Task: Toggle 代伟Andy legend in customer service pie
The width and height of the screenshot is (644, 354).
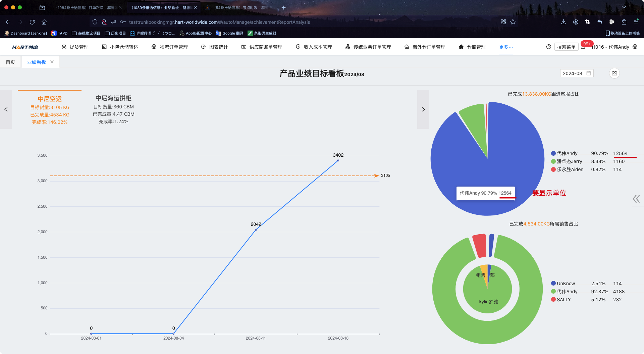Action: (567, 153)
